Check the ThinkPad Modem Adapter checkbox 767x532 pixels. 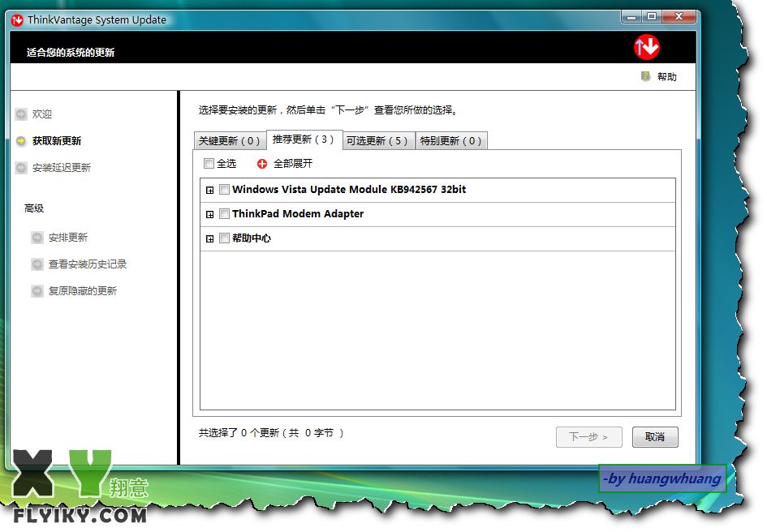[224, 213]
